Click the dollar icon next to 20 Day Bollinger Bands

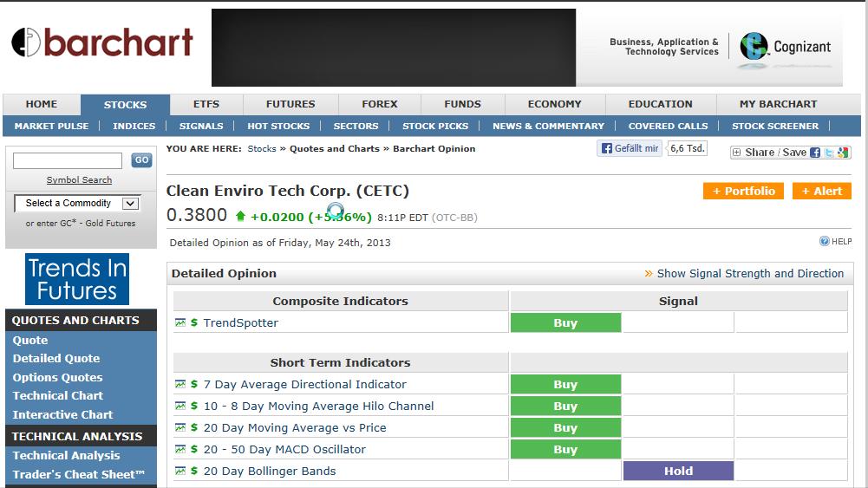click(194, 472)
